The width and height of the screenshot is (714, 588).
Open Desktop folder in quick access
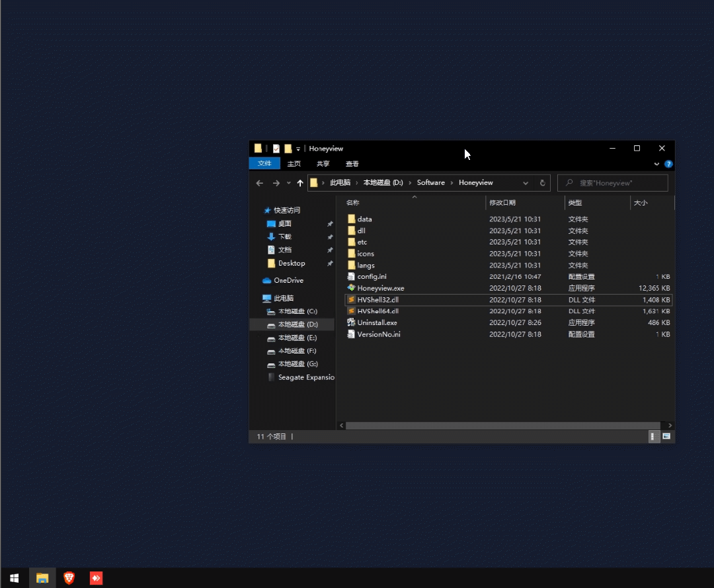click(x=292, y=263)
